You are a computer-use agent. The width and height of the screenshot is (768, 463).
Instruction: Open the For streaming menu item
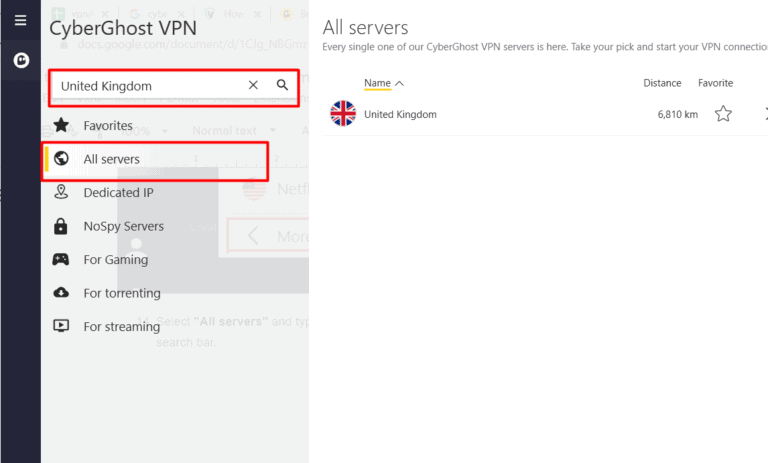(x=121, y=326)
